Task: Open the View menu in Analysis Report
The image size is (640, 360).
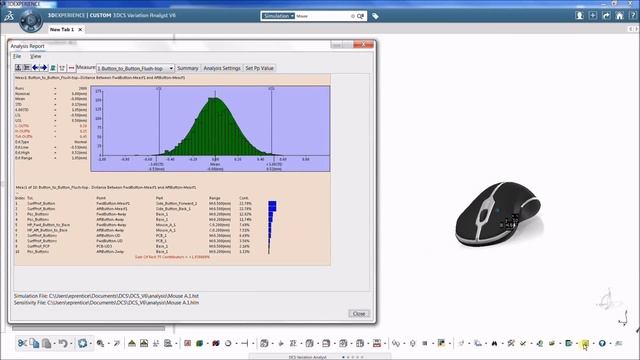Action: (x=36, y=56)
